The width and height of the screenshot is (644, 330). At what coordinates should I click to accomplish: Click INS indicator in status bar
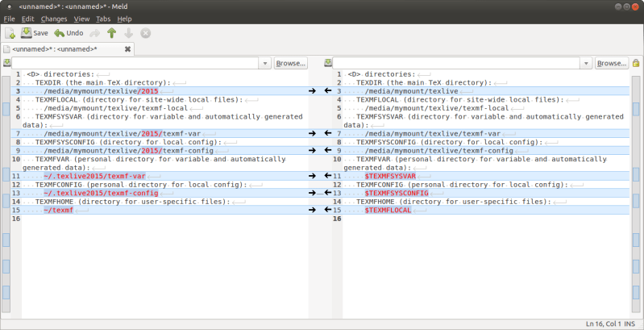click(x=629, y=324)
